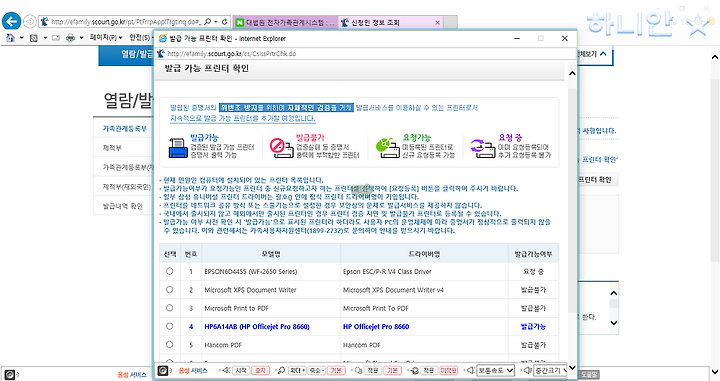Click the speaker icon before 시작 button

click(x=226, y=370)
